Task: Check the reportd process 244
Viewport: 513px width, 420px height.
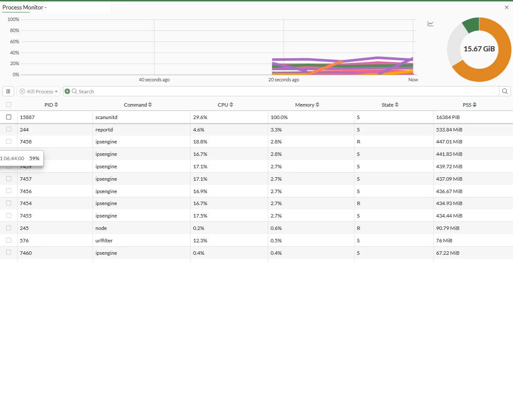Action: [x=9, y=129]
